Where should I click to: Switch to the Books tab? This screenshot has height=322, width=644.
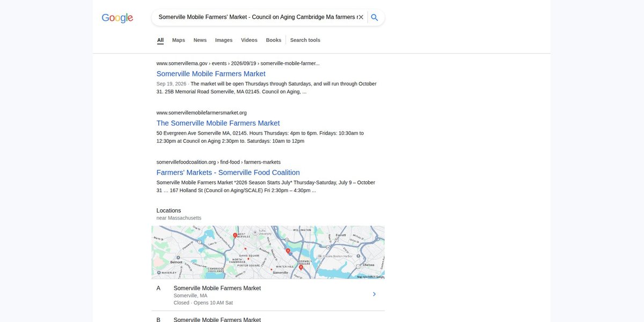coord(274,40)
